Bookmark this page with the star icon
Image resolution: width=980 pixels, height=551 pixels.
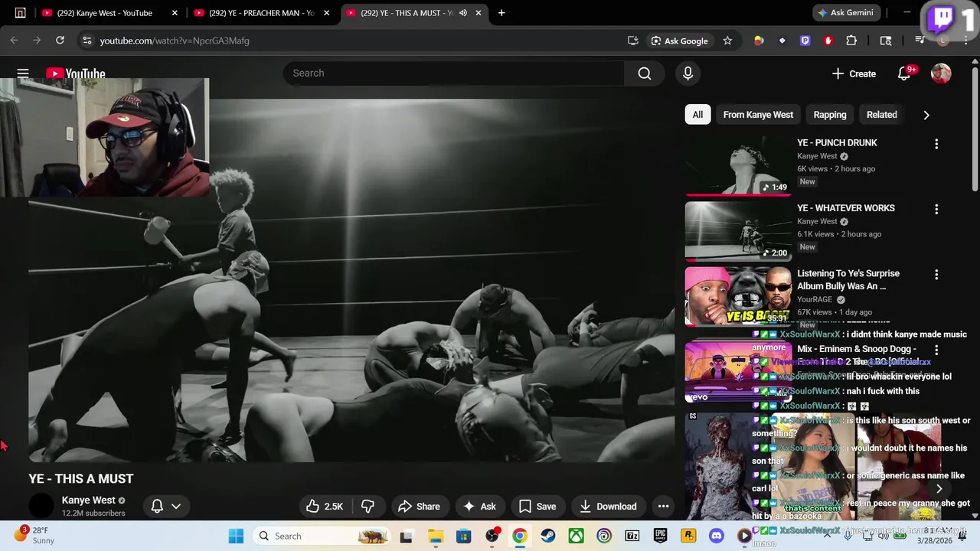[x=727, y=41]
